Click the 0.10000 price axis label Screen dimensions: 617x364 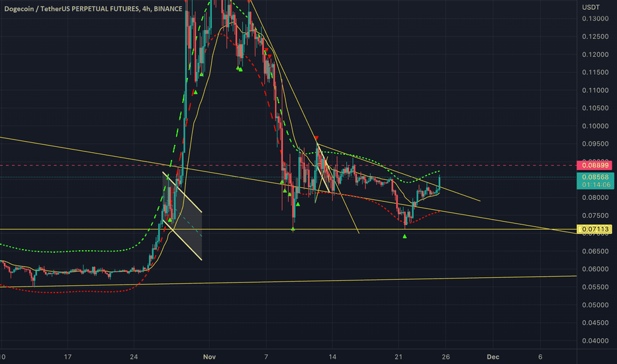click(x=595, y=126)
